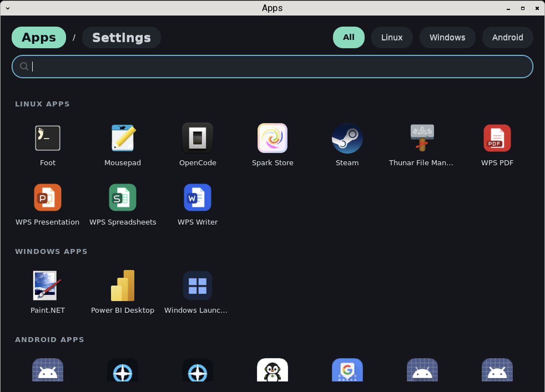
Task: Click the ANDROID APPS section heading
Action: pos(49,339)
